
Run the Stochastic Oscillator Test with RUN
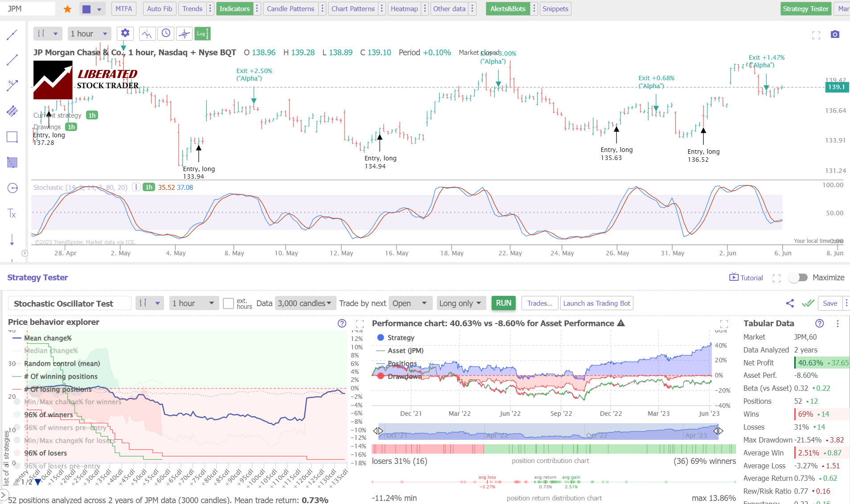tap(503, 303)
